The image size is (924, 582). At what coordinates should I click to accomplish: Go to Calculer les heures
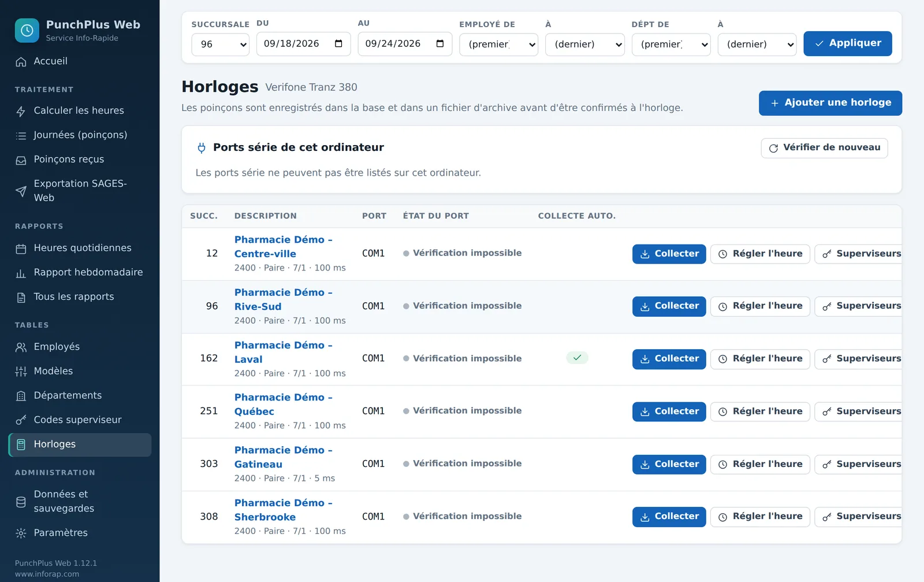(x=80, y=110)
